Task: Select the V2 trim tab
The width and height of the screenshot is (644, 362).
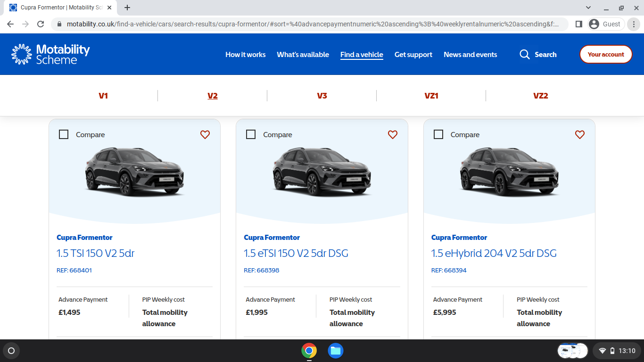Action: (x=213, y=96)
